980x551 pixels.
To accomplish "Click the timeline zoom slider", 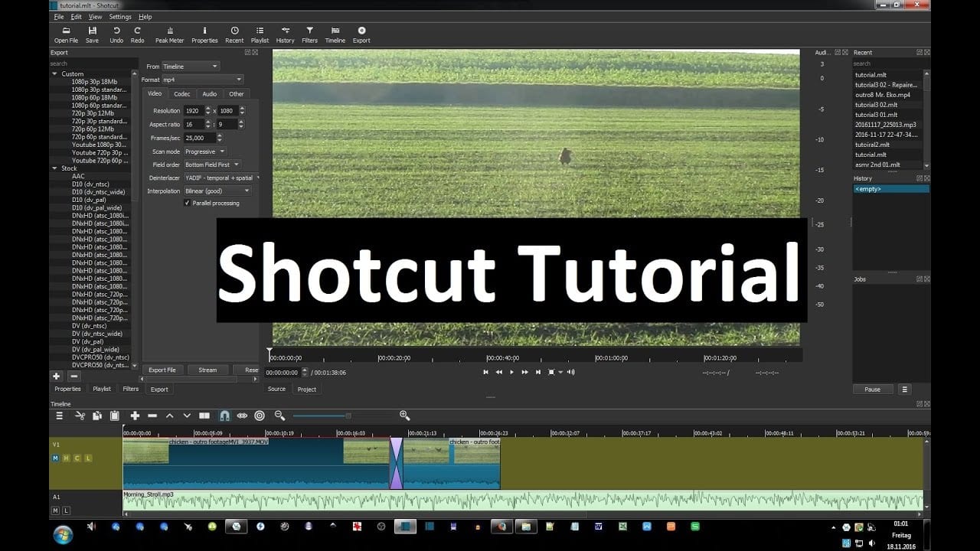I will pos(341,416).
